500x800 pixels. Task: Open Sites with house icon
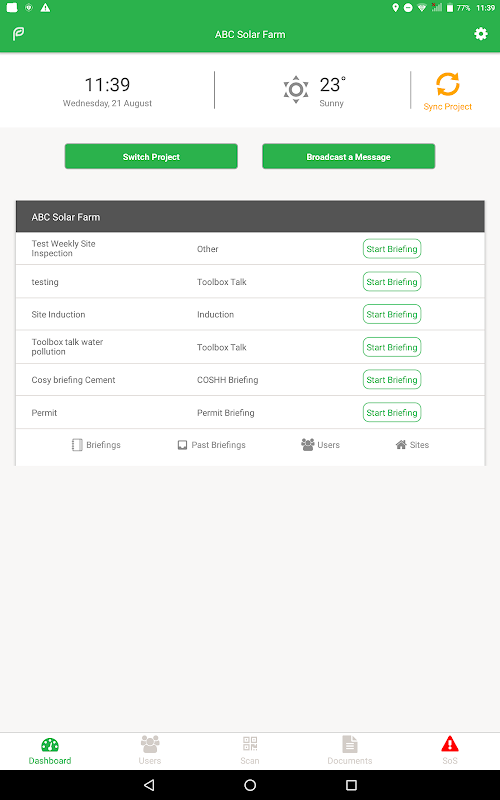click(412, 445)
